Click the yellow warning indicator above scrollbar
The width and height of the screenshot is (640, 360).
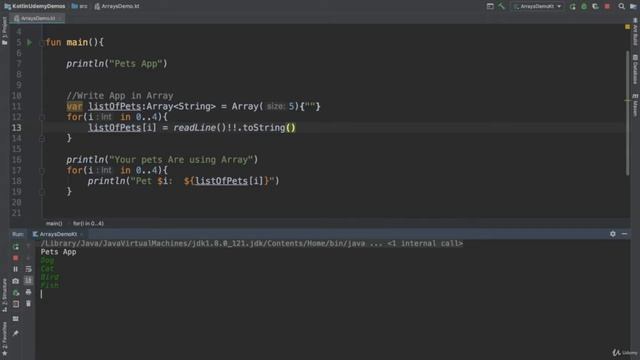[627, 27]
